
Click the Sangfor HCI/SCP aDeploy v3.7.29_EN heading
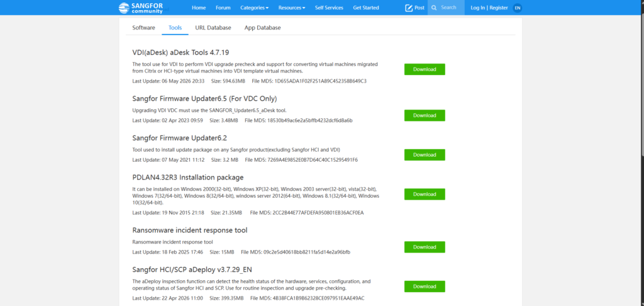[x=192, y=269]
